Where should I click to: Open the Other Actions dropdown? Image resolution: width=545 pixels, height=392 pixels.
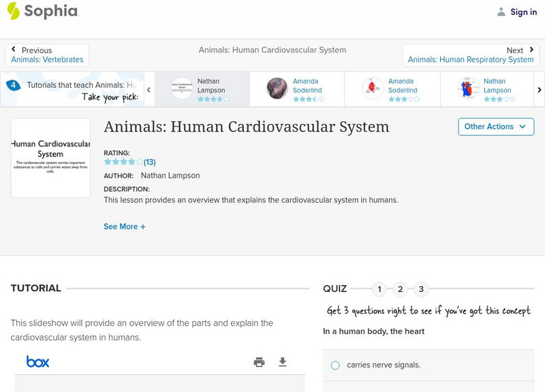point(495,127)
